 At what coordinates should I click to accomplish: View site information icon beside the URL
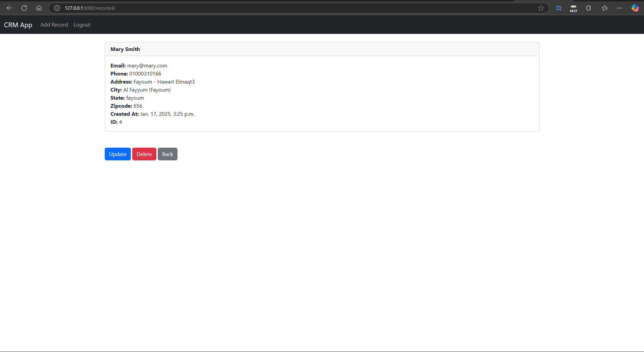(57, 8)
